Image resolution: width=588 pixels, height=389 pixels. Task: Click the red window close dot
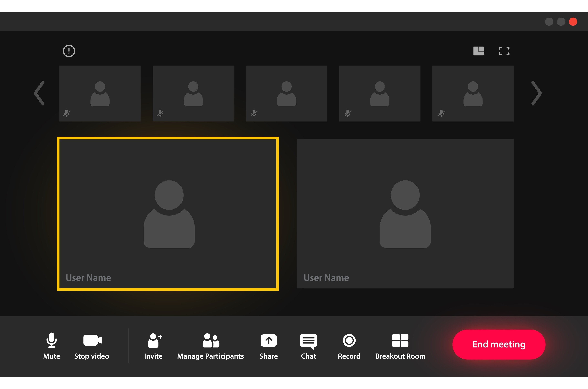click(x=573, y=22)
